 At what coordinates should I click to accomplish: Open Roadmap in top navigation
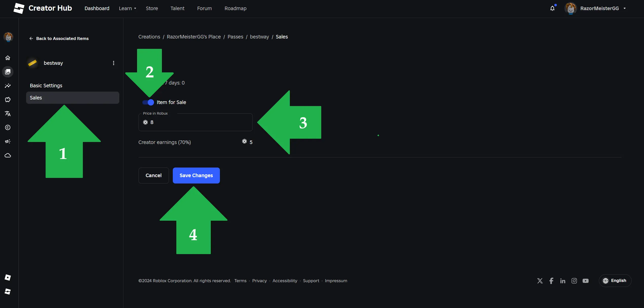tap(235, 8)
